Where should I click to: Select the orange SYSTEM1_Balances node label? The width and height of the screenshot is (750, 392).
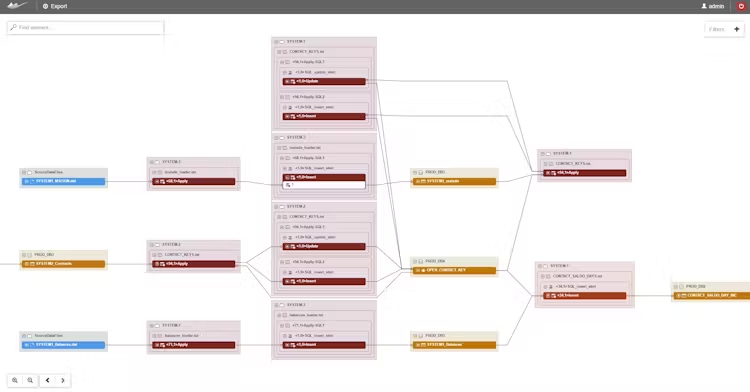(444, 345)
